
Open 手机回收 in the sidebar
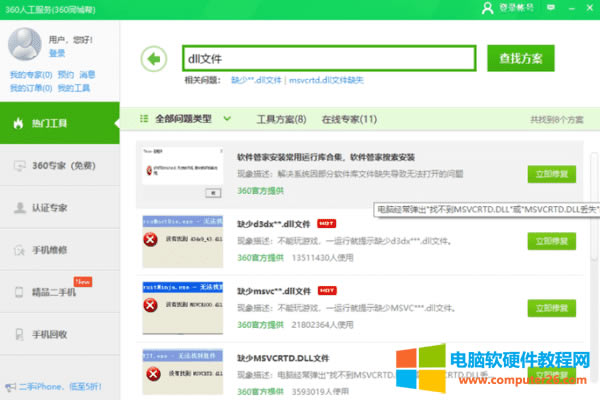pos(19,333)
